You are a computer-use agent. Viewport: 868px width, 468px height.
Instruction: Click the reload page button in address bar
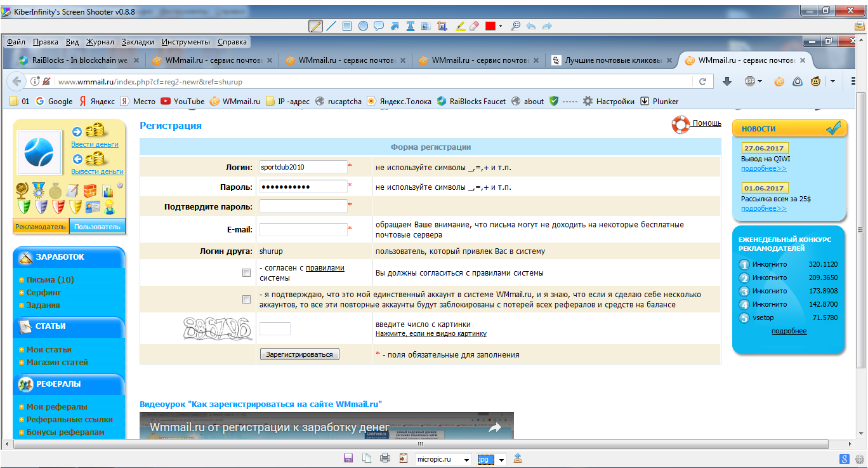point(702,81)
